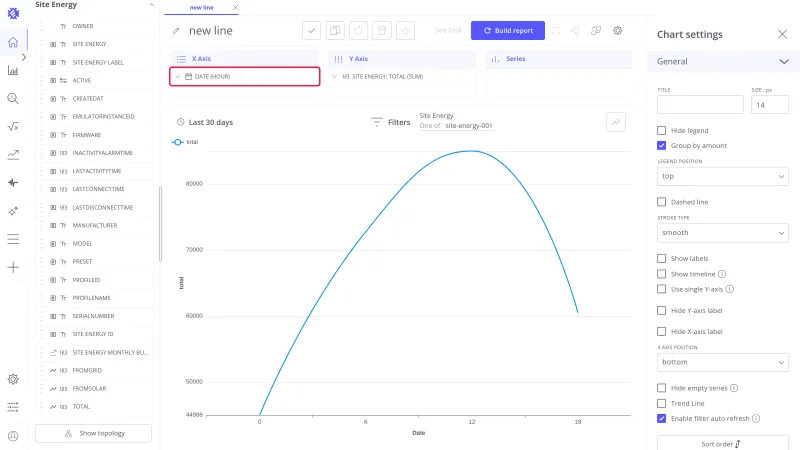Click the checkmark save toolbar button
The width and height of the screenshot is (800, 450).
(x=311, y=31)
